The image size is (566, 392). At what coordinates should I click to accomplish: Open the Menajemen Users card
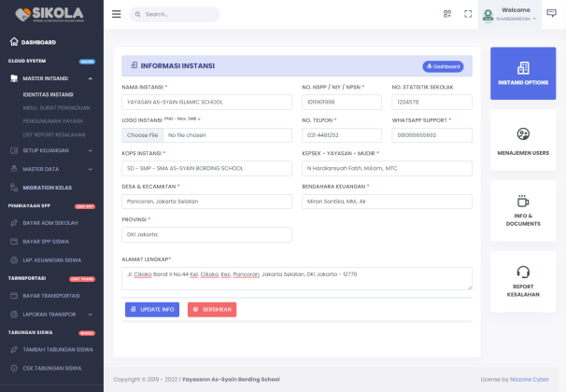pyautogui.click(x=522, y=139)
